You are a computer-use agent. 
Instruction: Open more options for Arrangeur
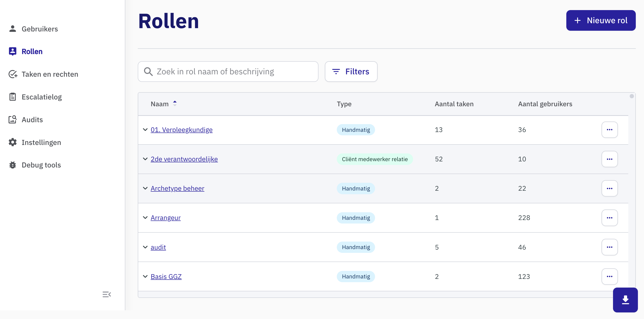(609, 218)
